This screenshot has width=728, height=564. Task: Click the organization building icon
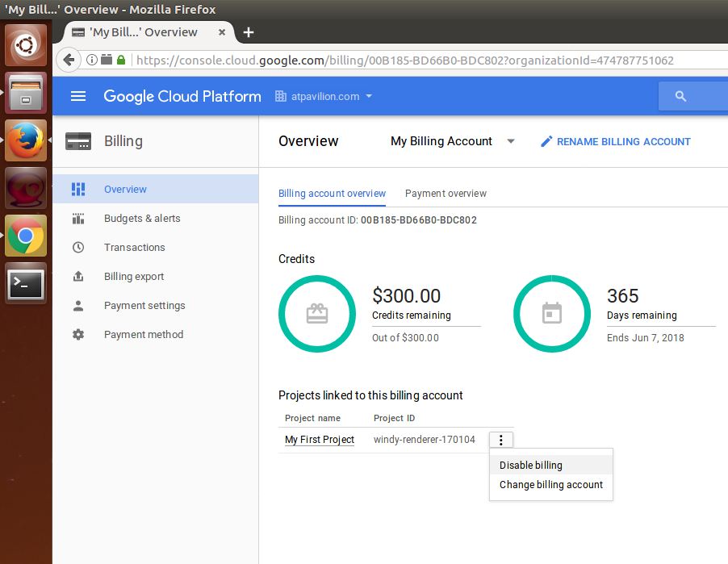[x=280, y=96]
